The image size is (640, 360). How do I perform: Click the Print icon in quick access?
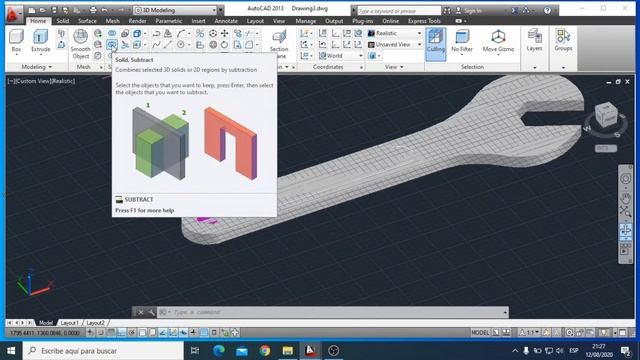pyautogui.click(x=93, y=10)
